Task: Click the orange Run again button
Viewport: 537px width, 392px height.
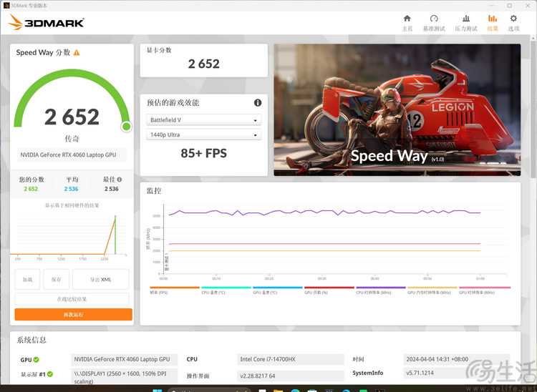Action: 73,314
